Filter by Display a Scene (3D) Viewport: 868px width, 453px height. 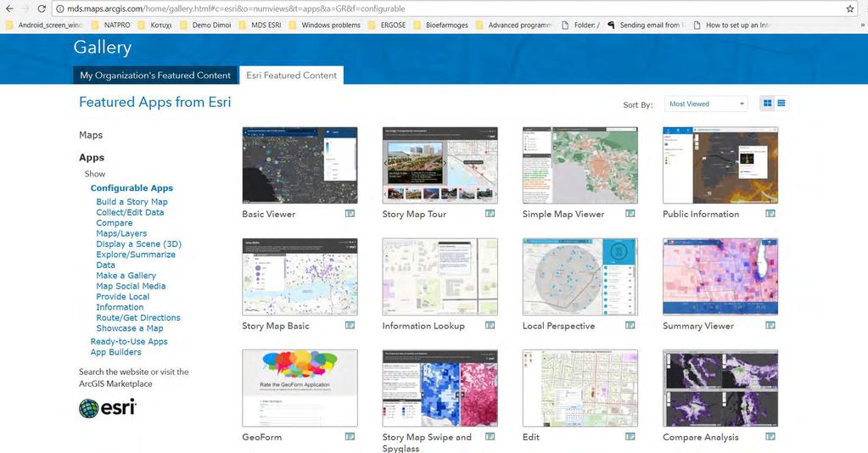point(138,244)
